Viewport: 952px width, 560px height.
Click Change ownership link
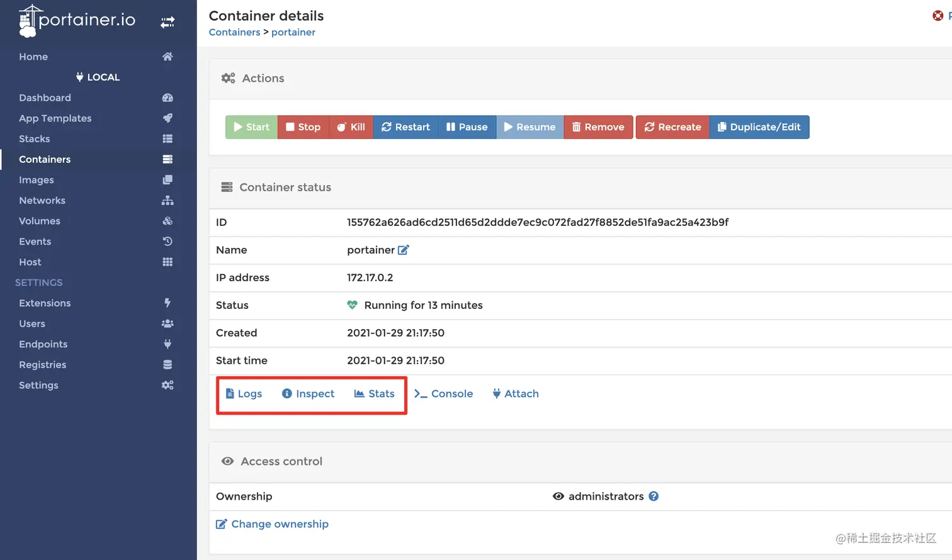pos(273,524)
